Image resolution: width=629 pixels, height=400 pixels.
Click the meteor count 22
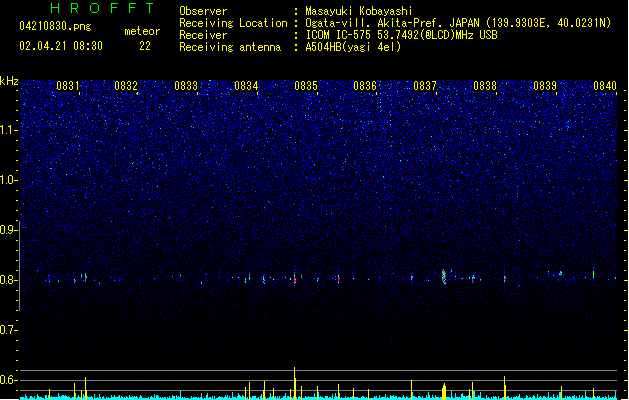(x=145, y=46)
